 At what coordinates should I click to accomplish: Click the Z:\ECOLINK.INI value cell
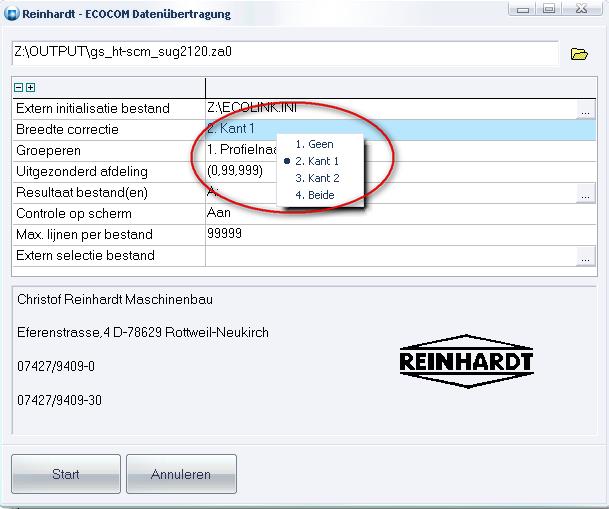[391, 109]
